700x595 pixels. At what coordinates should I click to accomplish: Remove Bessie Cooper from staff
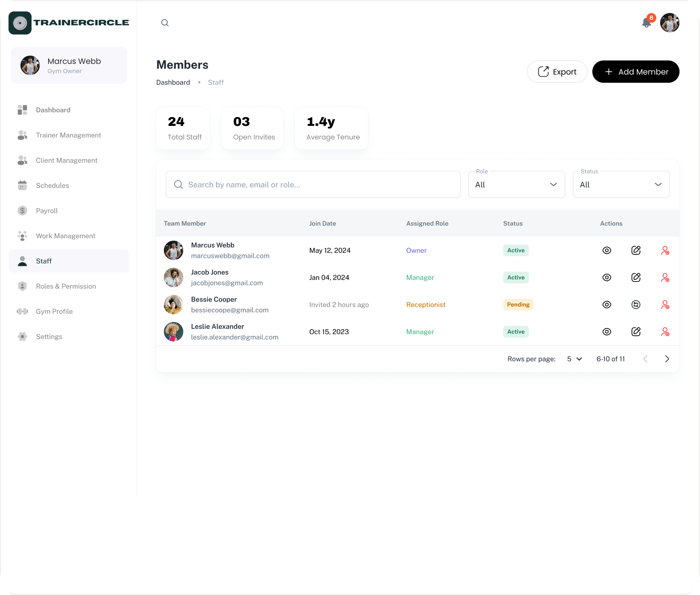coord(665,305)
